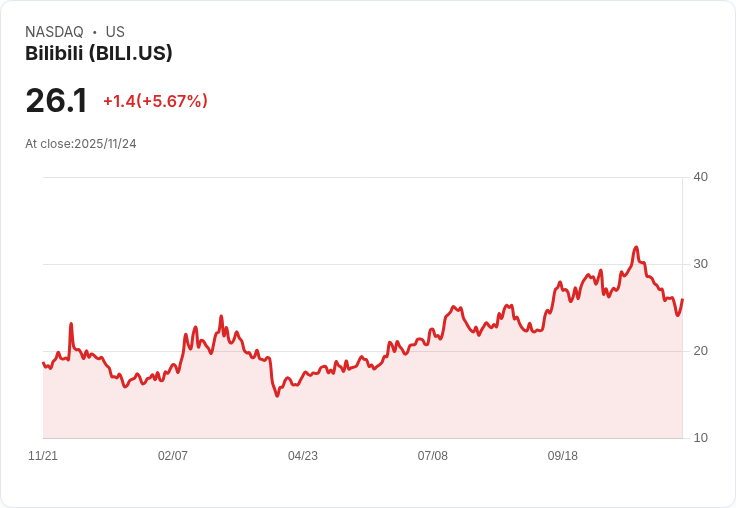Image resolution: width=736 pixels, height=508 pixels.
Task: Select the 11/21 date on the time axis
Action: pos(43,456)
